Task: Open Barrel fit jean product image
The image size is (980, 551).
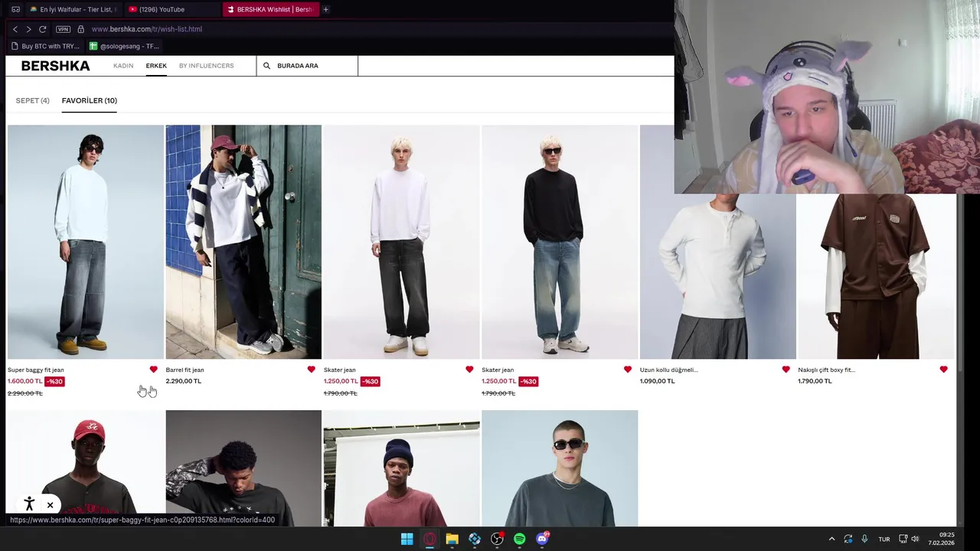Action: tap(243, 242)
